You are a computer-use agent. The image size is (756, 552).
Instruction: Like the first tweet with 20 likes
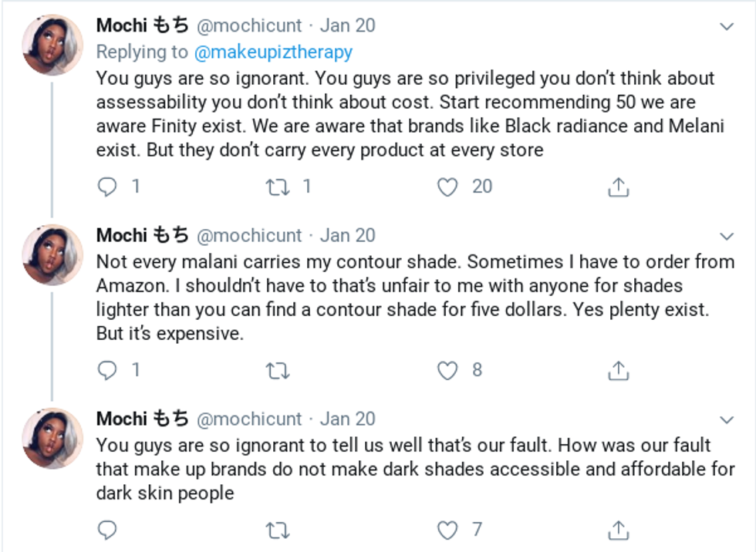point(447,187)
